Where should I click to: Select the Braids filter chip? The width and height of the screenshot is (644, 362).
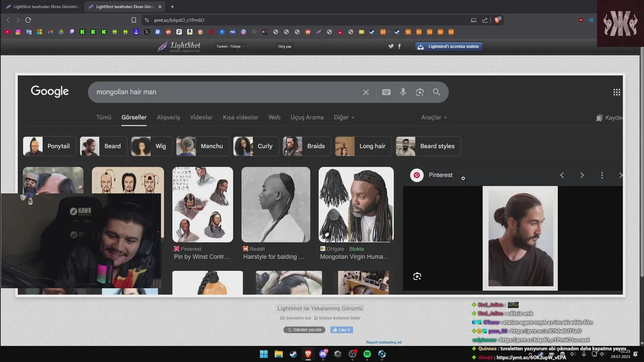pyautogui.click(x=307, y=146)
